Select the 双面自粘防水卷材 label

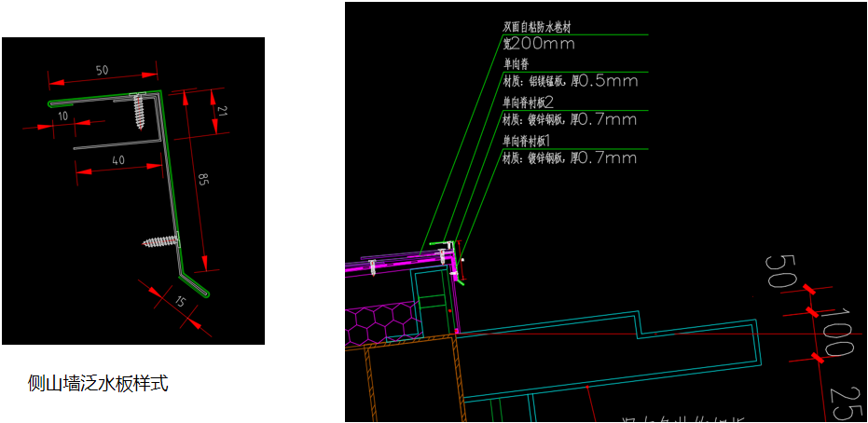534,27
